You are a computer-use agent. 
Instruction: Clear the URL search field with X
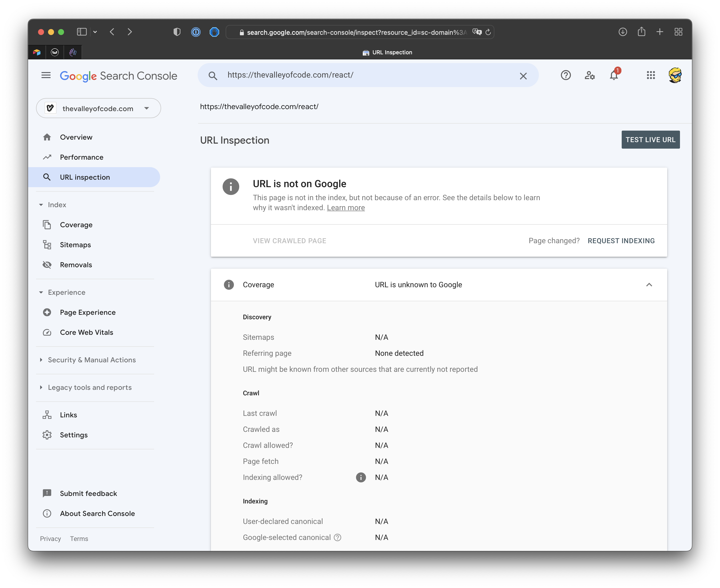523,76
